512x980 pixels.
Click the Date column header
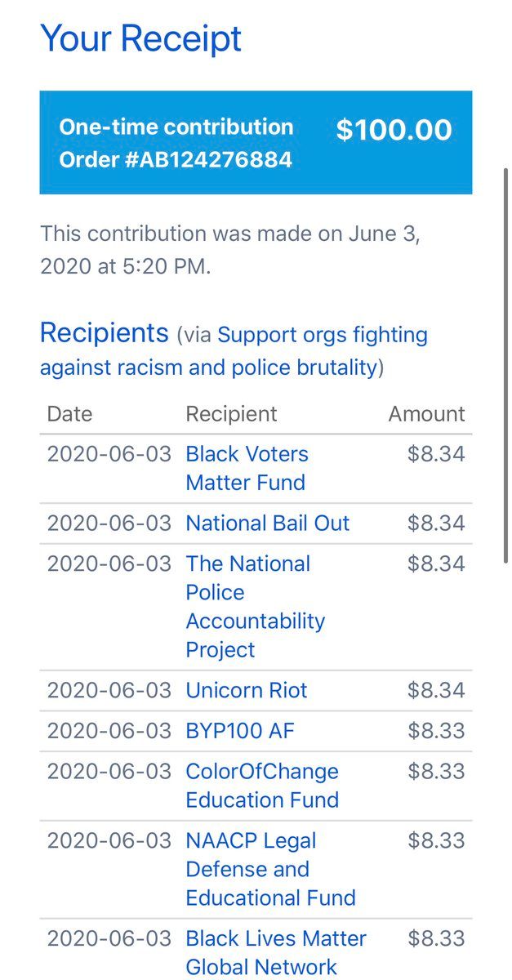coord(69,414)
